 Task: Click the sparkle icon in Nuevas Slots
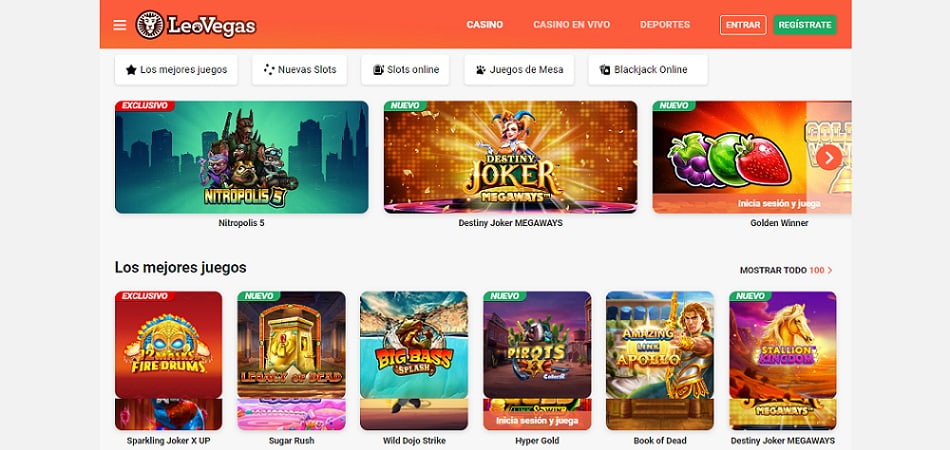coord(269,70)
